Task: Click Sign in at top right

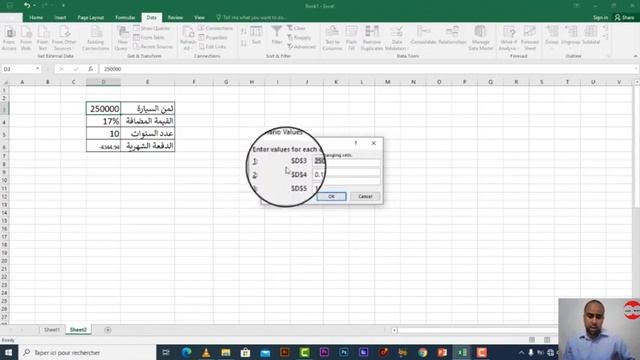Action: tap(600, 18)
